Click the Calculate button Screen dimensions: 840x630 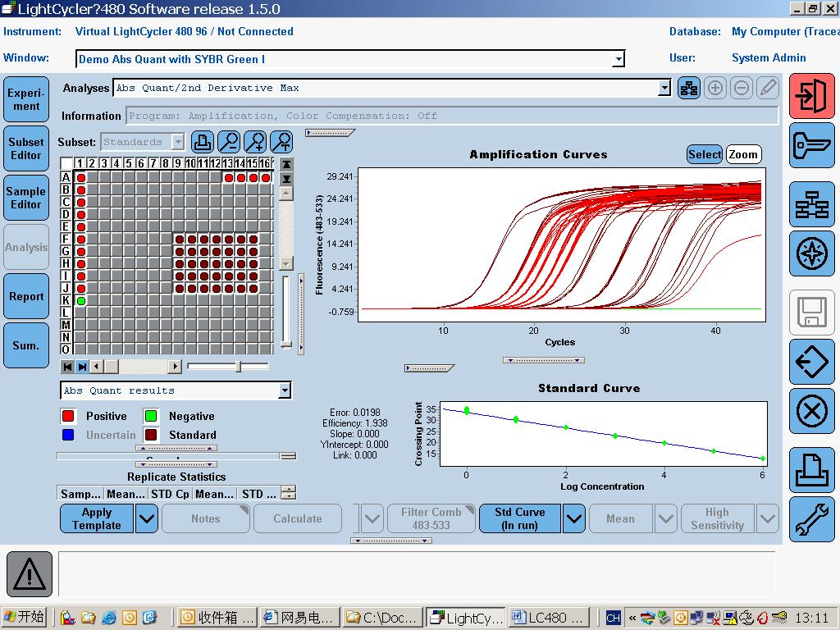tap(298, 518)
